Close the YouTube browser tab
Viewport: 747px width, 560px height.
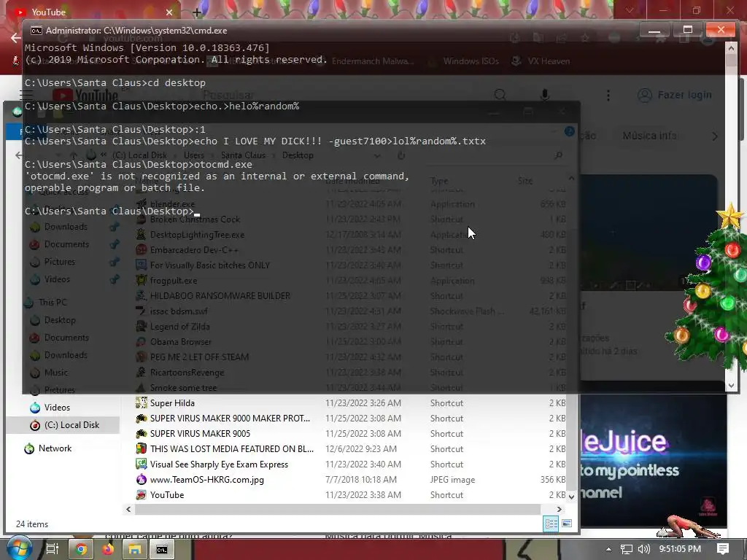click(x=169, y=12)
